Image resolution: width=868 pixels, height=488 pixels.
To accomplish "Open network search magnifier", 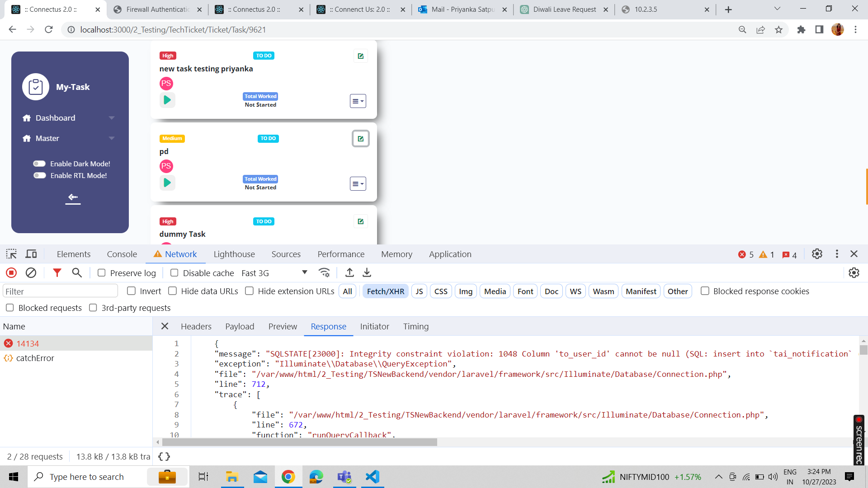I will [x=77, y=272].
